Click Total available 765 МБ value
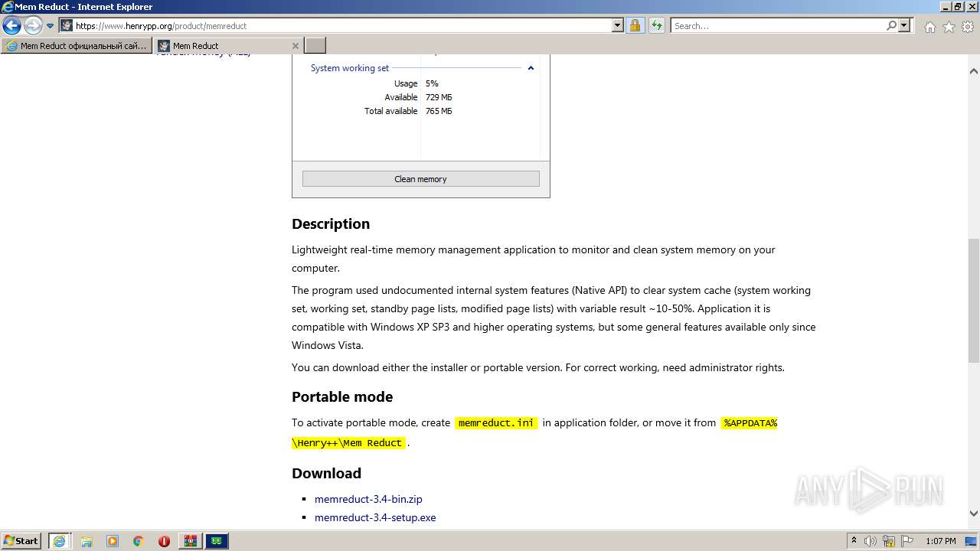 pyautogui.click(x=439, y=111)
